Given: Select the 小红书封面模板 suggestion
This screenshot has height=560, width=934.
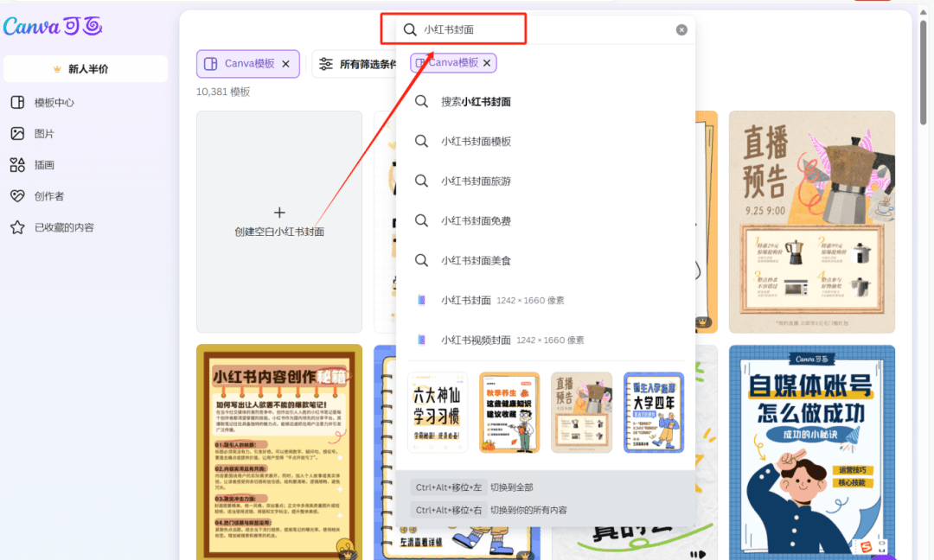Looking at the screenshot, I should (x=545, y=142).
